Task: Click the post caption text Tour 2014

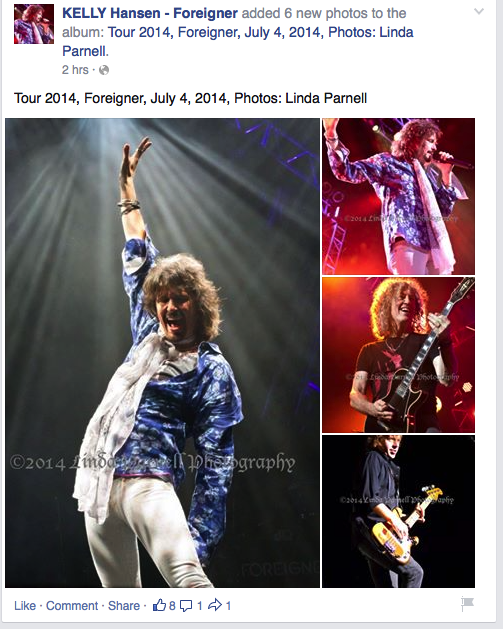Action: click(x=45, y=98)
